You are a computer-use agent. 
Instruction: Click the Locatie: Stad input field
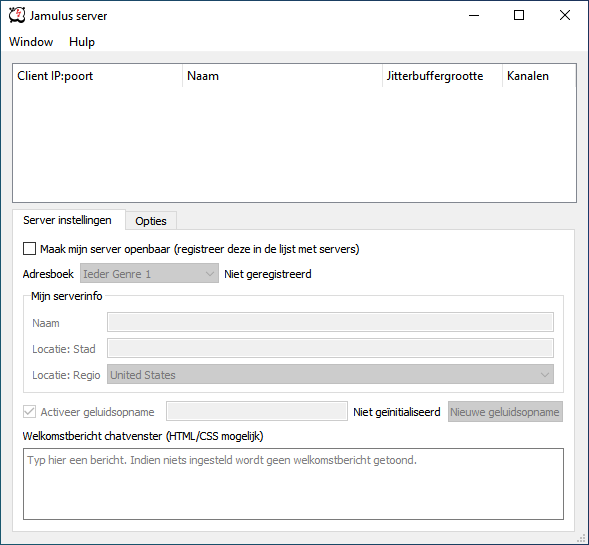tap(330, 348)
